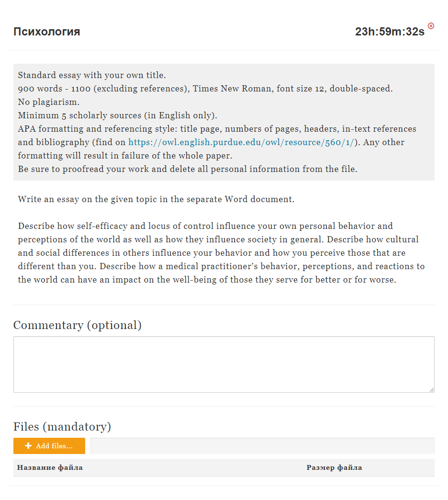The width and height of the screenshot is (448, 500).
Task: Click the "No plagiarism." line
Action: click(x=49, y=102)
